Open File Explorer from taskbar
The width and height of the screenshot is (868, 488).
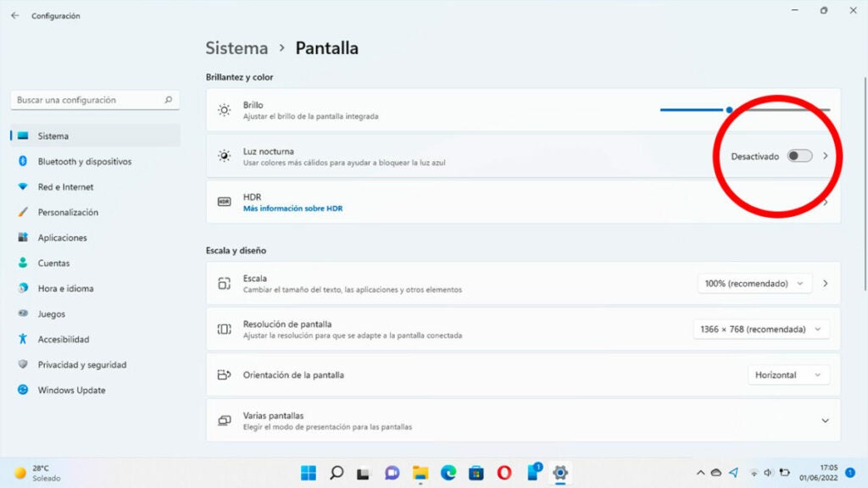[420, 473]
